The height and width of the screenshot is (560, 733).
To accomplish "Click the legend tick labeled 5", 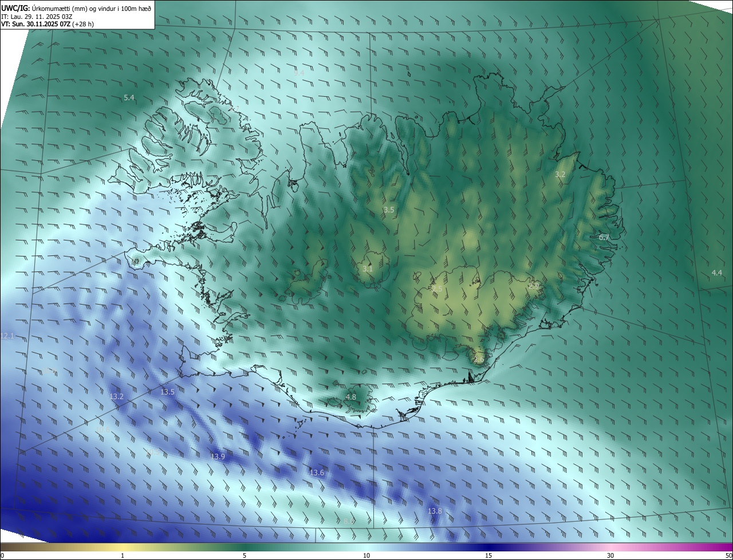I will pyautogui.click(x=245, y=555).
